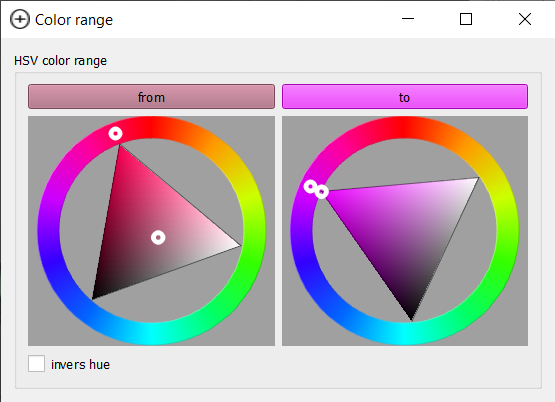Screen dimensions: 555x402
Task: Click the Color range window icon
Action: click(20, 19)
